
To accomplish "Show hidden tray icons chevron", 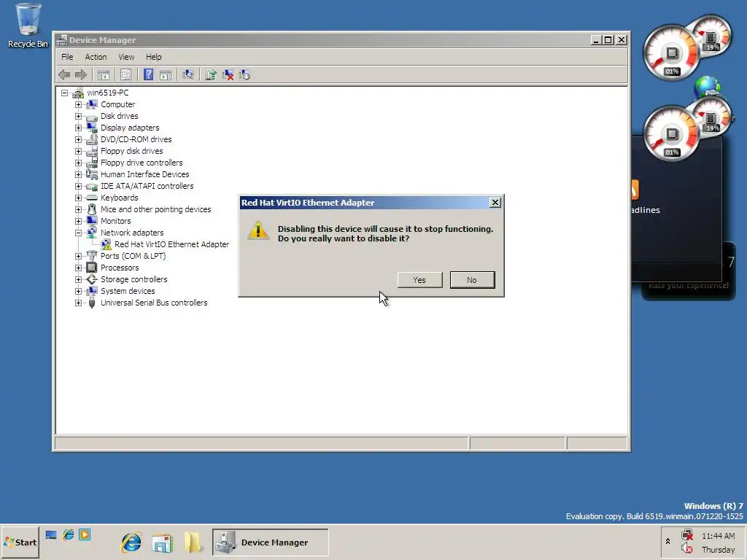I will tap(667, 542).
